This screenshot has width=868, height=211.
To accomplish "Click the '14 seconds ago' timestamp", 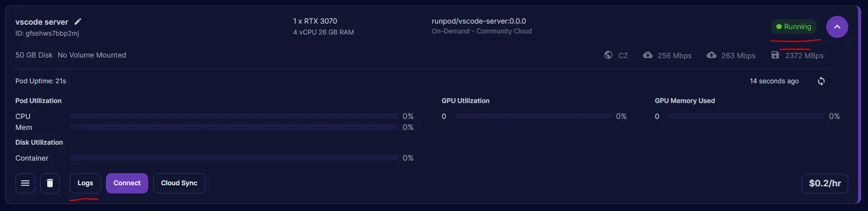I will [774, 81].
